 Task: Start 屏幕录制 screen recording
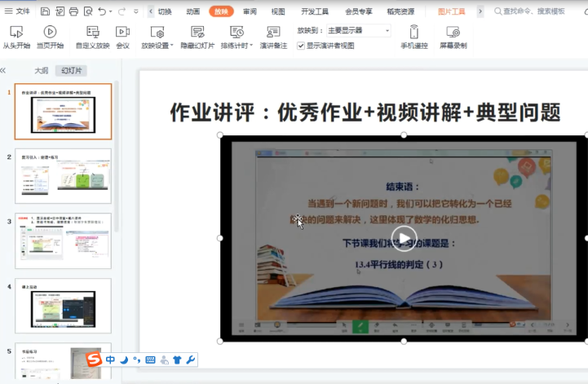[x=453, y=37]
